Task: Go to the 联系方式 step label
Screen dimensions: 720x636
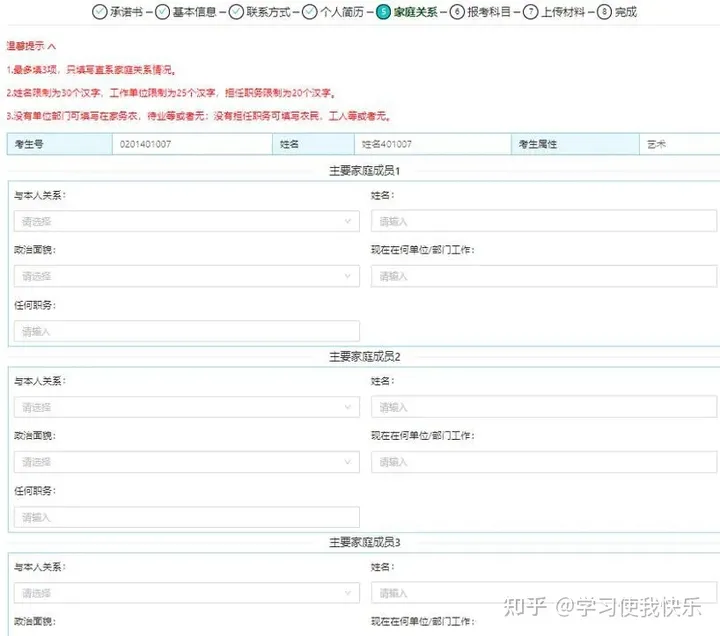Action: (x=268, y=12)
